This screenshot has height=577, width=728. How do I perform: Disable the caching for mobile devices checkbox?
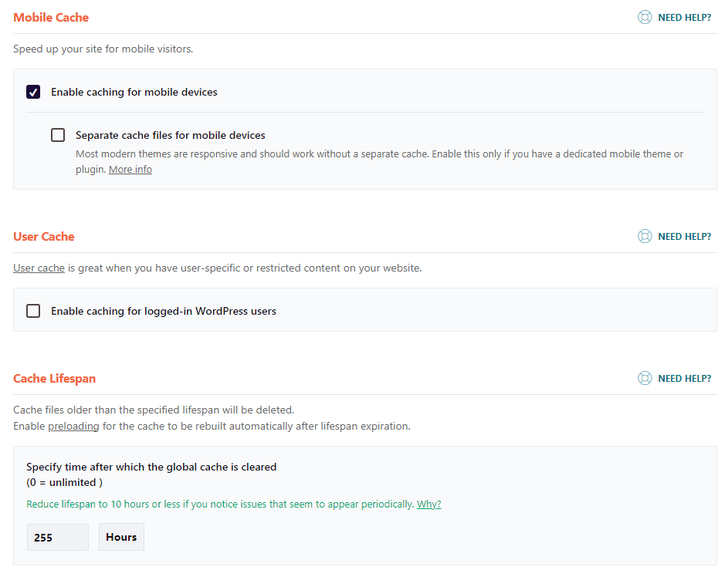(33, 93)
